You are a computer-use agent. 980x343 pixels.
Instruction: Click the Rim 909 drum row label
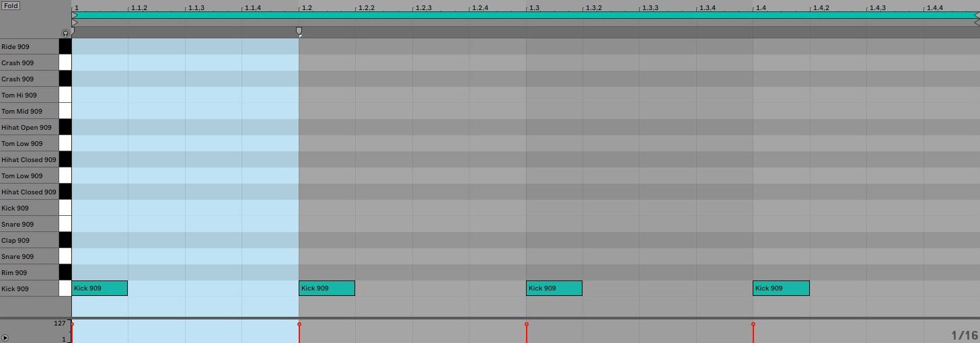tap(15, 272)
